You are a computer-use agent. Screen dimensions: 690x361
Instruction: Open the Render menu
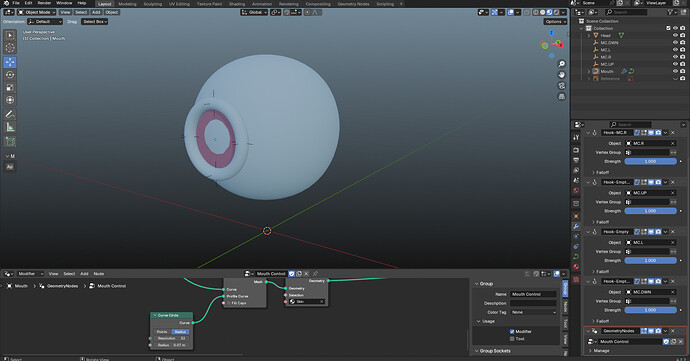[x=44, y=3]
